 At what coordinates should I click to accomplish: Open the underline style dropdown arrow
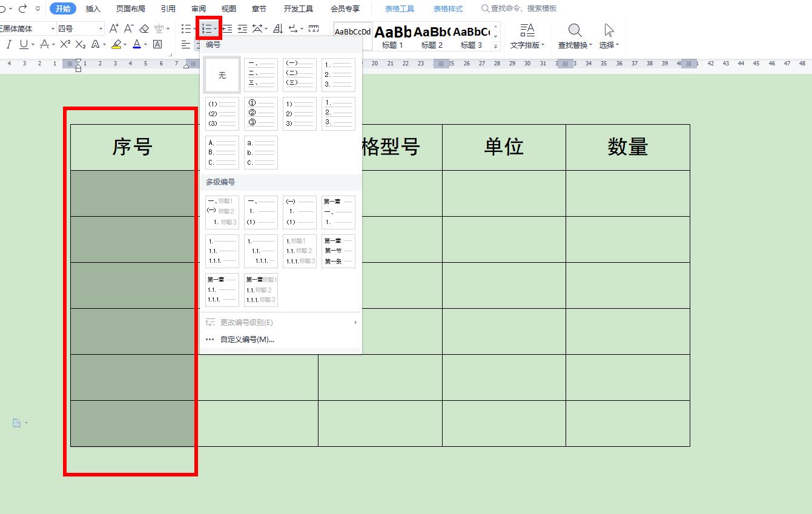(32, 45)
